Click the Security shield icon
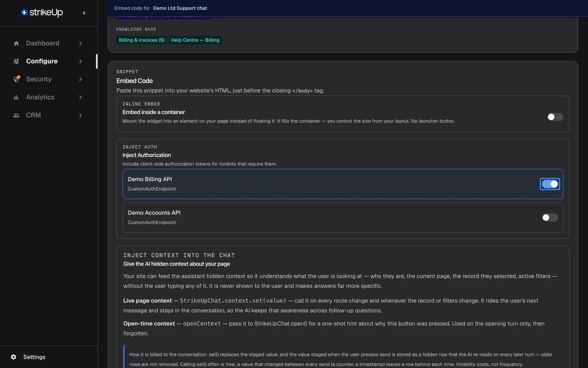Screen dimensions: 588x368 click(17, 79)
